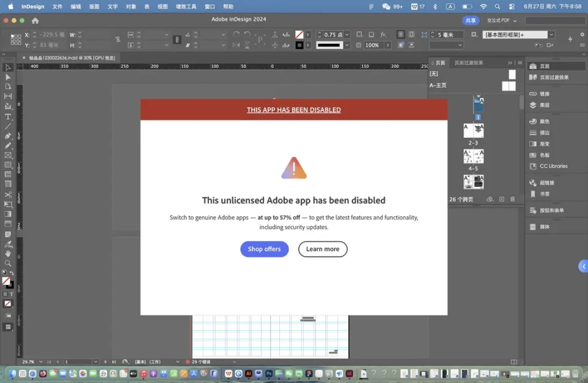Select the Direct Selection tool

coord(8,77)
